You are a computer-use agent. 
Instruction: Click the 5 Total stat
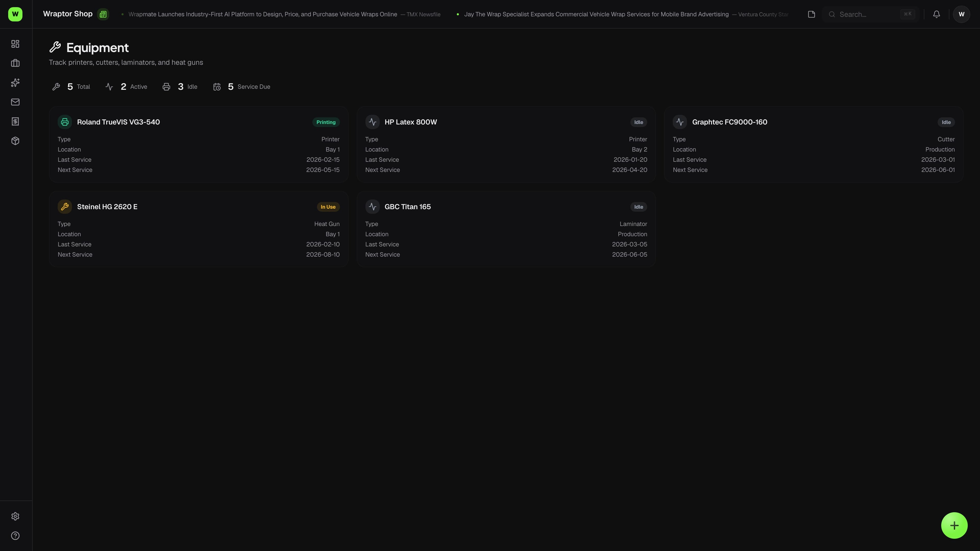71,87
